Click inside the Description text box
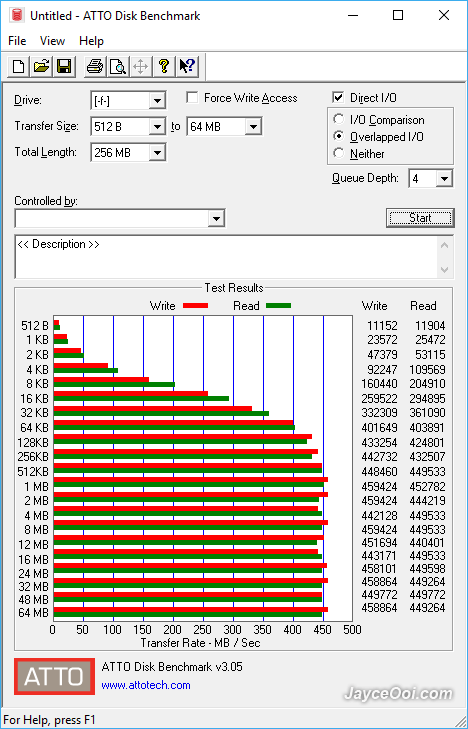The height and width of the screenshot is (729, 468). click(228, 257)
